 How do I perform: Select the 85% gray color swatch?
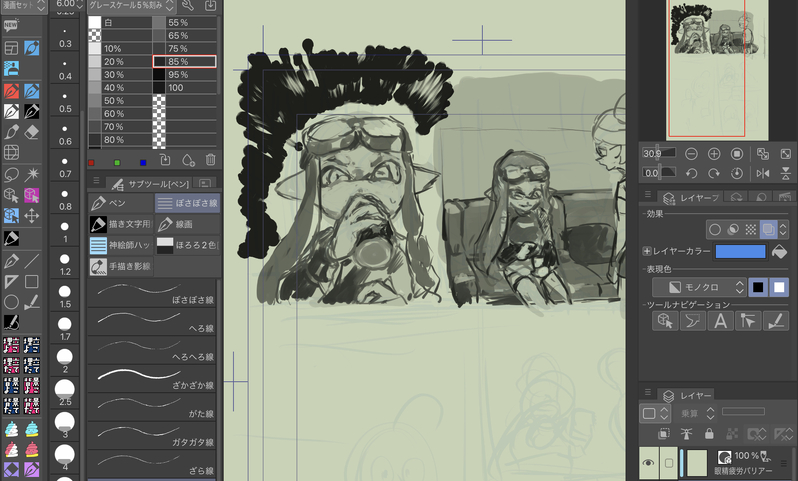point(184,62)
